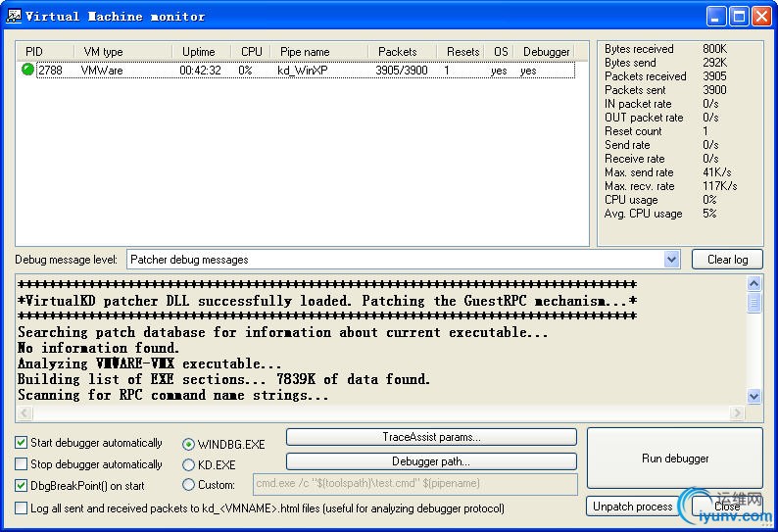Open the Debug message level dropdown
The height and width of the screenshot is (532, 778).
671,260
